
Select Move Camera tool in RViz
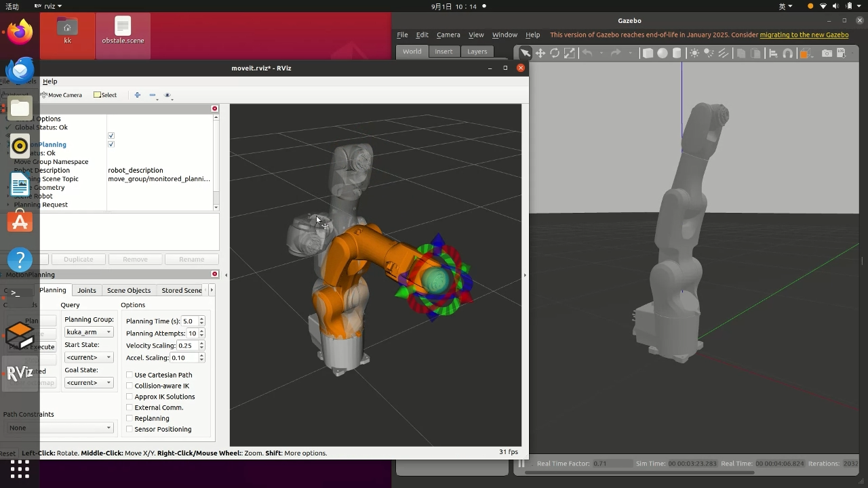[x=61, y=95]
